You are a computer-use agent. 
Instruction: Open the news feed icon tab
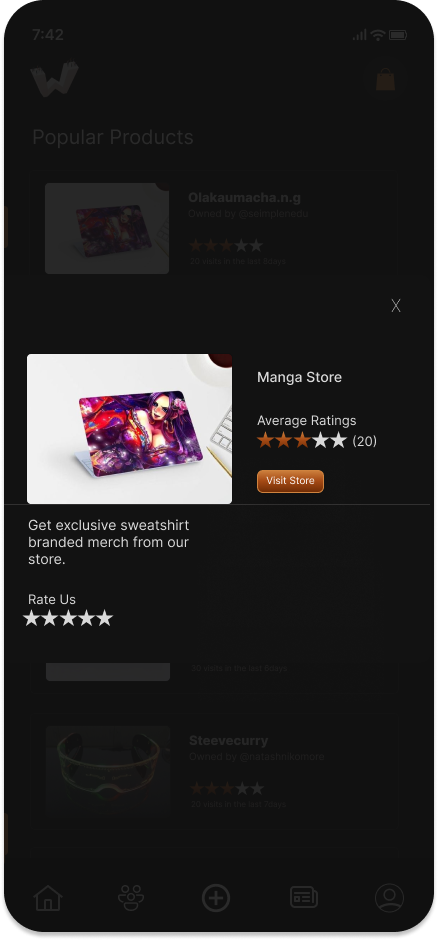pyautogui.click(x=304, y=897)
